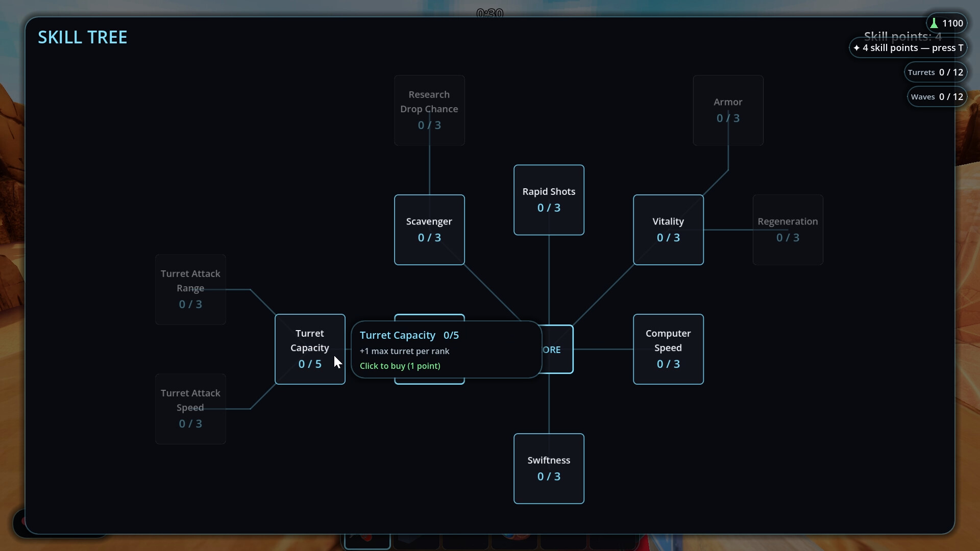The height and width of the screenshot is (551, 980).
Task: Click the star icon in skill points banner
Action: click(856, 48)
